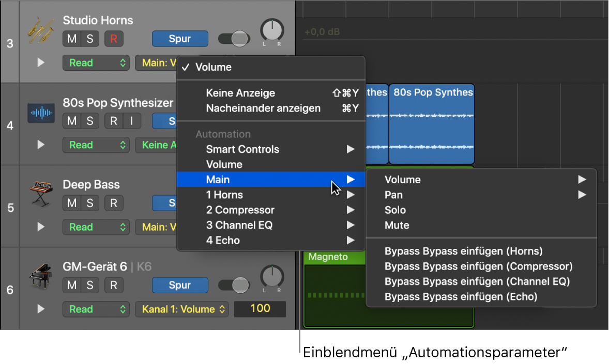The height and width of the screenshot is (364, 609).
Task: Open the 2 Compressor submenu
Action: click(x=271, y=210)
